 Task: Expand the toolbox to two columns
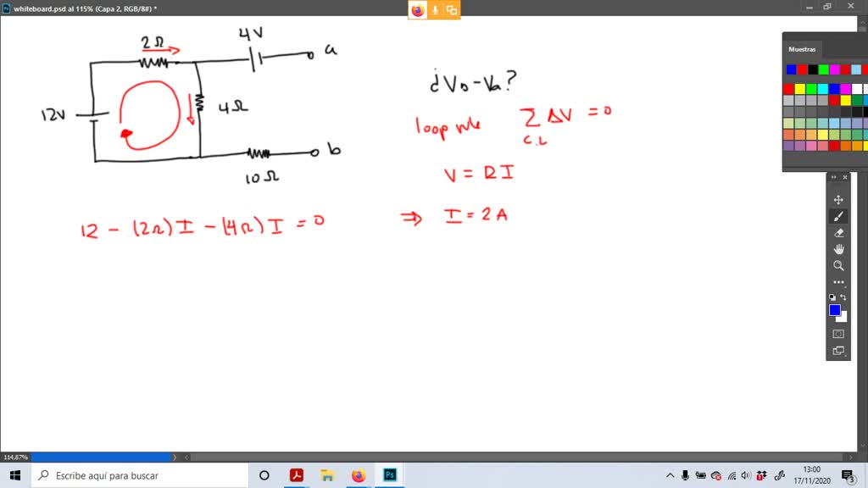834,177
